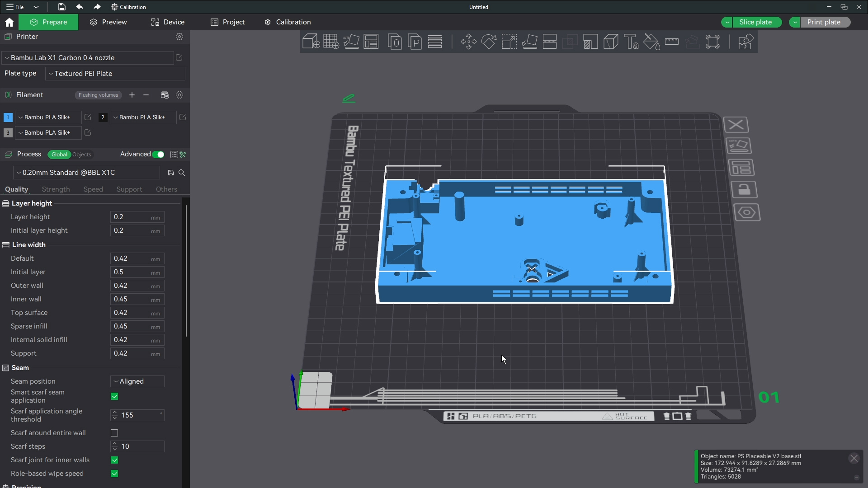Click the Slice plate button
Screen dimensions: 868x488
click(x=755, y=22)
